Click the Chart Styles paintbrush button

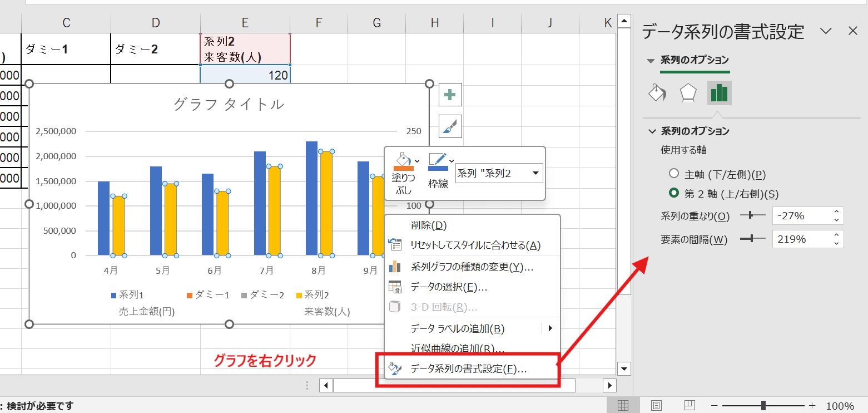(x=450, y=127)
